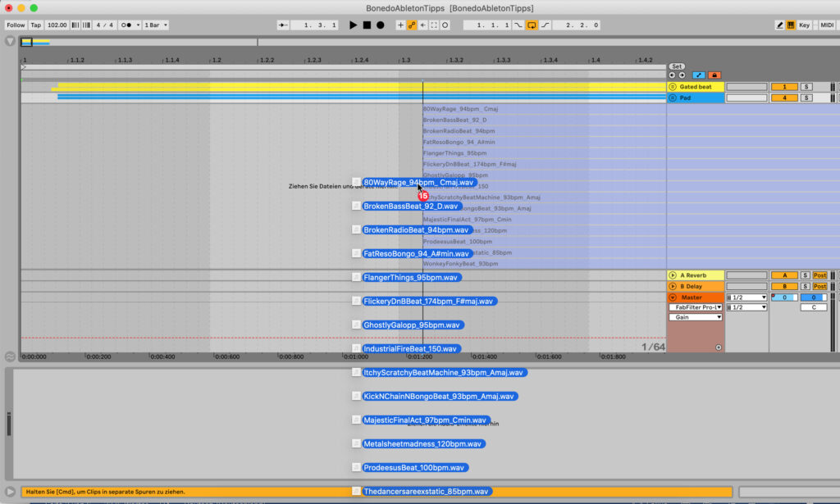Toggle the punch-out switch icon
The image size is (840, 504).
point(545,25)
